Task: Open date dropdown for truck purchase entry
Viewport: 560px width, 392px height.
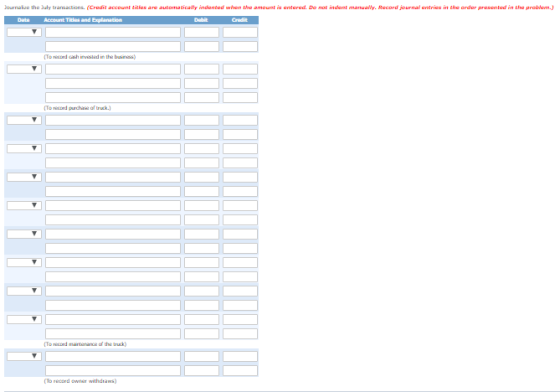Action: (24, 69)
